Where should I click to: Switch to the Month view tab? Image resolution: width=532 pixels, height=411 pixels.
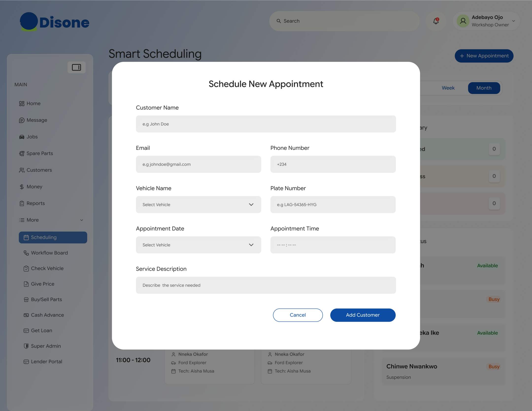[484, 88]
